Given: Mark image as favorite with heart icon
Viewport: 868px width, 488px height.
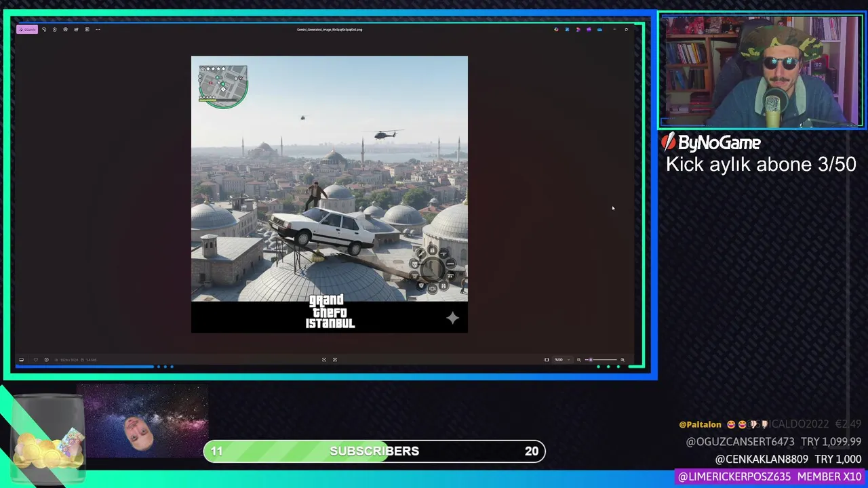Looking at the screenshot, I should pyautogui.click(x=36, y=360).
